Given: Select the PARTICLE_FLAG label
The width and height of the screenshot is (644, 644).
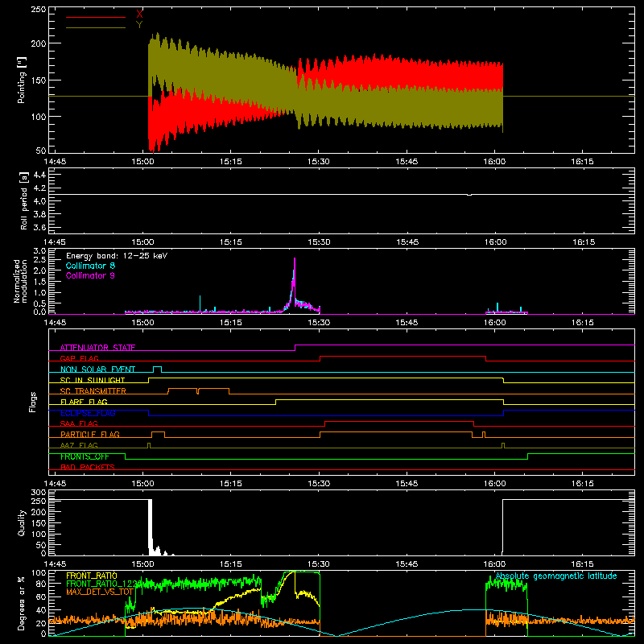Looking at the screenshot, I should pos(90,434).
